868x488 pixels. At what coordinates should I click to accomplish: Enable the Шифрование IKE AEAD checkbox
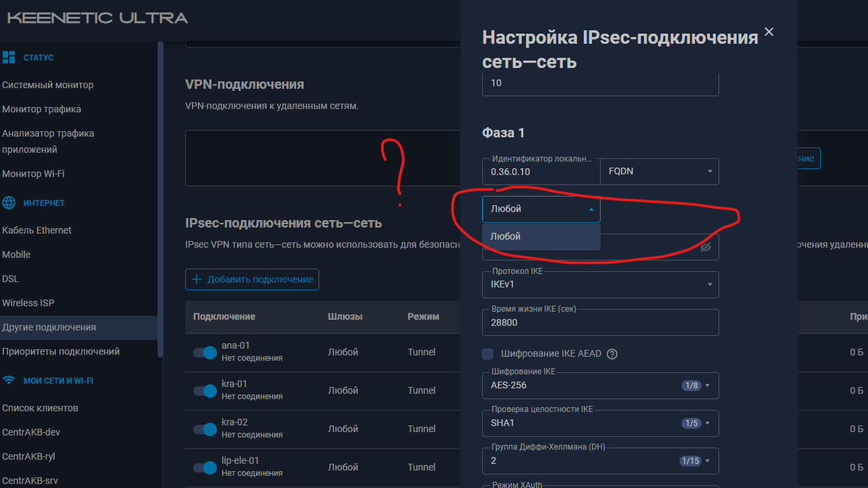click(x=488, y=354)
